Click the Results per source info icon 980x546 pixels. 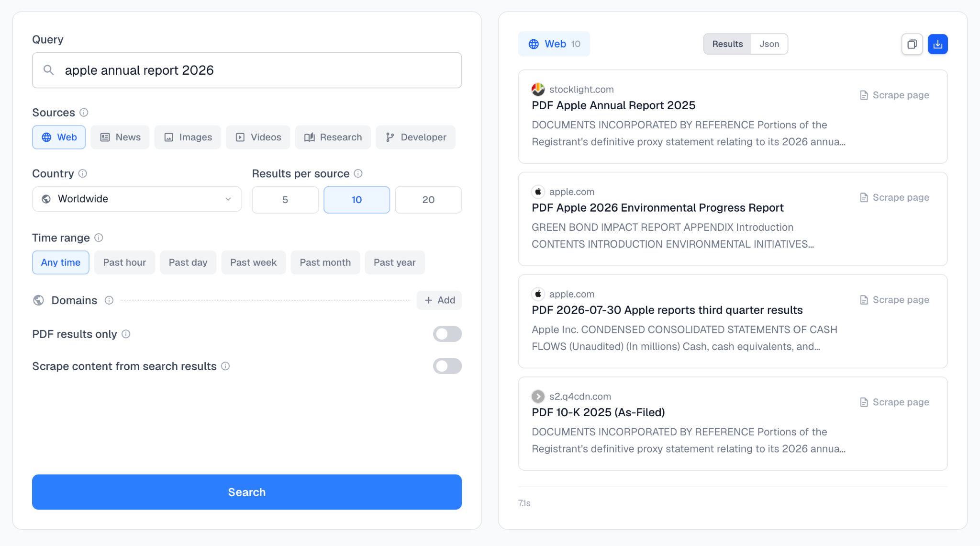[x=358, y=173]
